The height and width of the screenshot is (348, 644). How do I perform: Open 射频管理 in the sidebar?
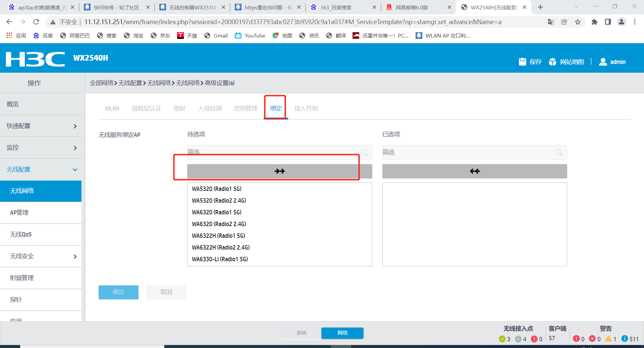click(x=41, y=278)
